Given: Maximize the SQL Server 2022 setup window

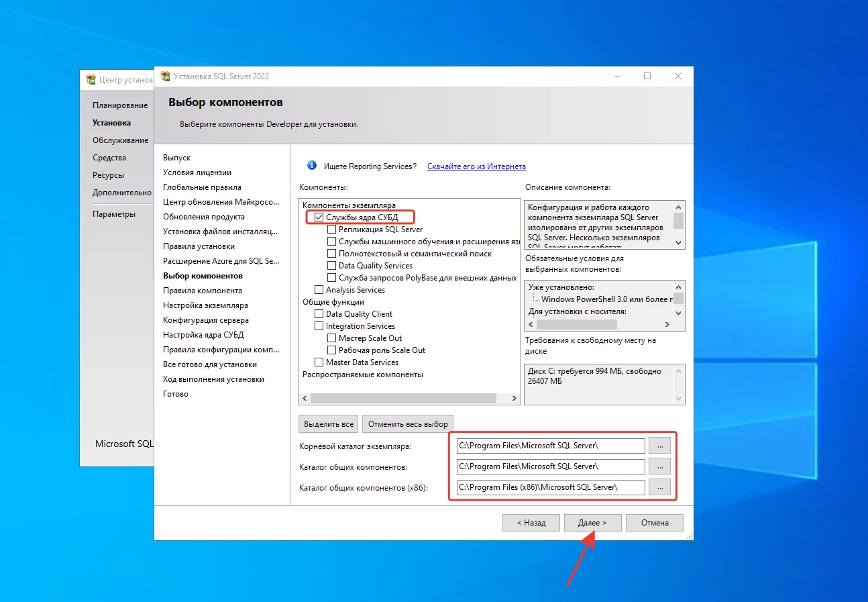Looking at the screenshot, I should 647,77.
